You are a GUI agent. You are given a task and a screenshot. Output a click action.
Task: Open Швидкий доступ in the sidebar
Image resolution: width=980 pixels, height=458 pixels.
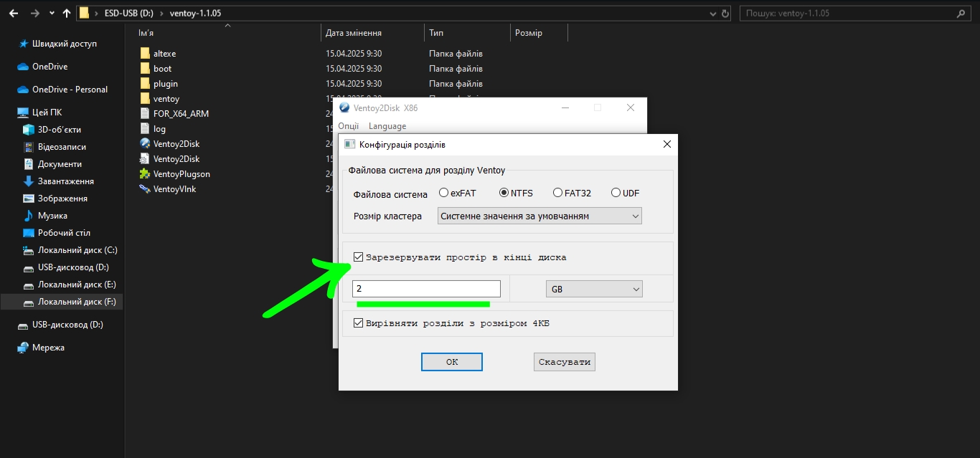pos(65,44)
